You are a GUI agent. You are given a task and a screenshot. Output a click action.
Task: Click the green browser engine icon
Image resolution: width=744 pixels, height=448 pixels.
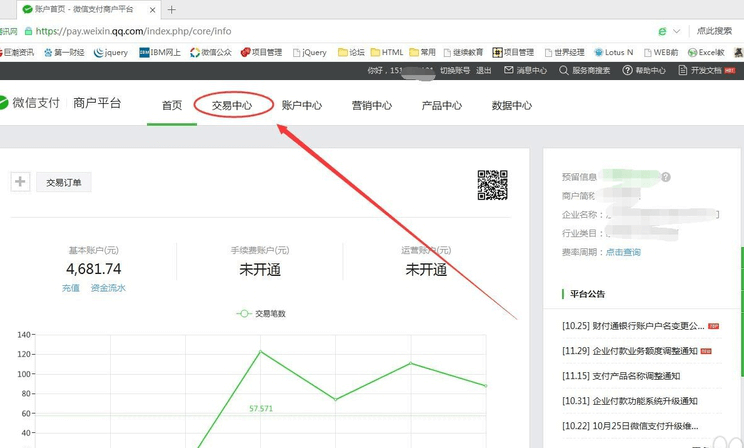coord(662,31)
